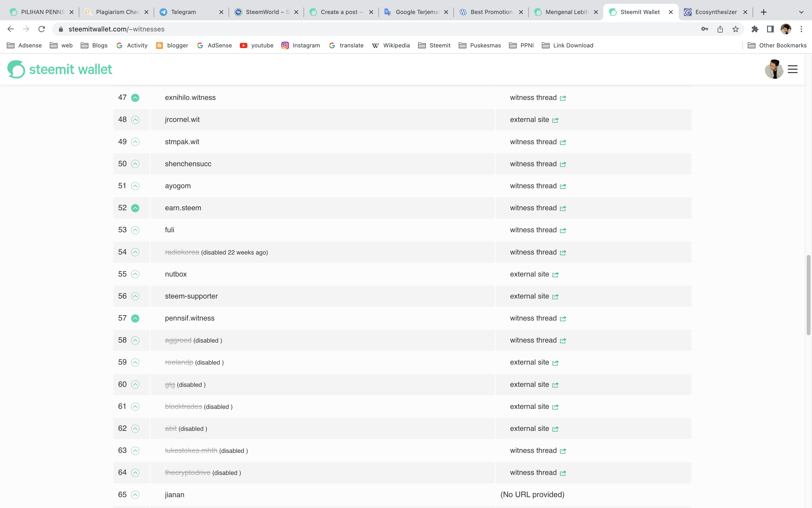This screenshot has width=812, height=508.
Task: Upvote witness stmpak.wit
Action: [x=135, y=142]
